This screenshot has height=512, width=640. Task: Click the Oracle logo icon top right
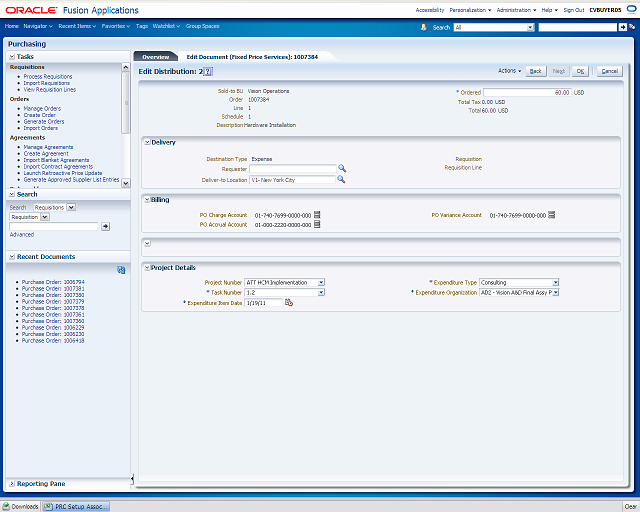click(631, 9)
